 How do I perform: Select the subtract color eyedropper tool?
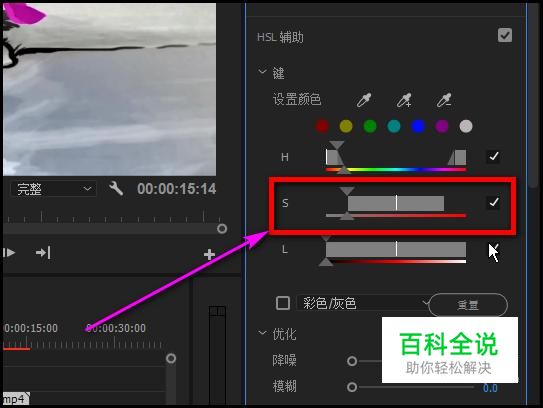coord(444,100)
